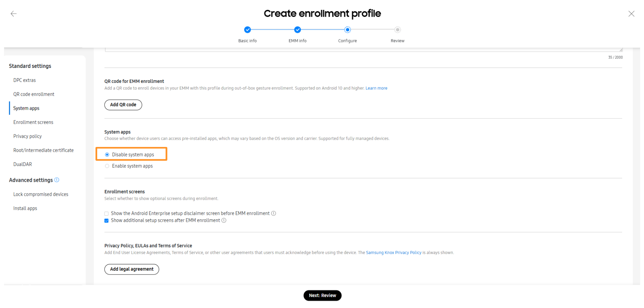Click the back arrow icon

point(14,14)
